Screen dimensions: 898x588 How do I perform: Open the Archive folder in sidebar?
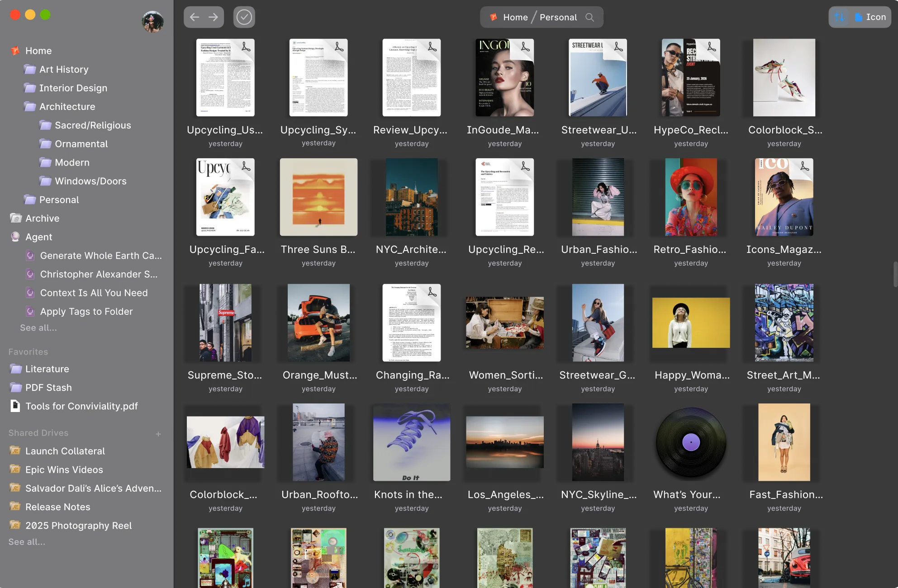(42, 218)
